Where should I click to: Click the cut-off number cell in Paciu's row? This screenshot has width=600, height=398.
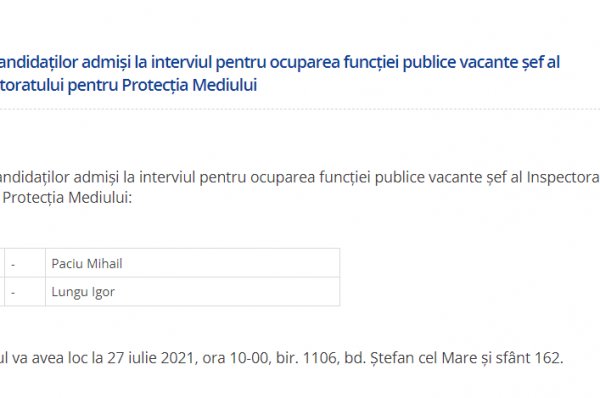(x=2, y=263)
